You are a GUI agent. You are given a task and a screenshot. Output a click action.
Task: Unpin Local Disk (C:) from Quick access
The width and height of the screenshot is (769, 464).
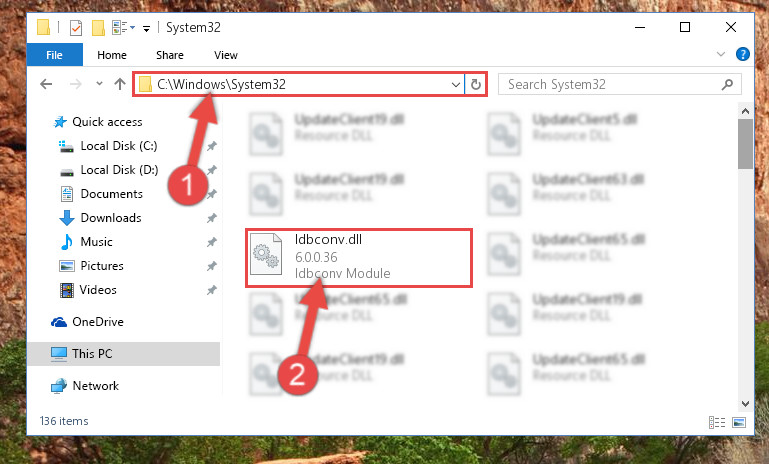(211, 146)
